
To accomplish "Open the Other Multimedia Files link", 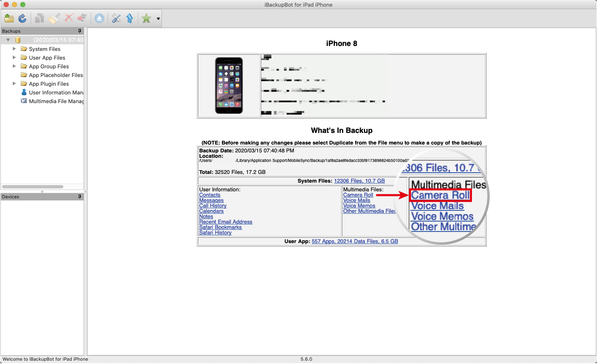I will pos(369,211).
